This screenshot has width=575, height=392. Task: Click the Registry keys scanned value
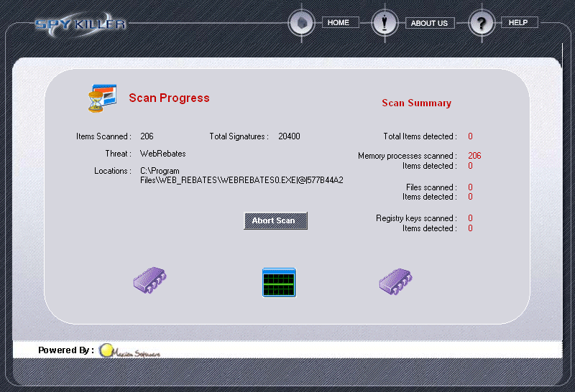pos(470,218)
